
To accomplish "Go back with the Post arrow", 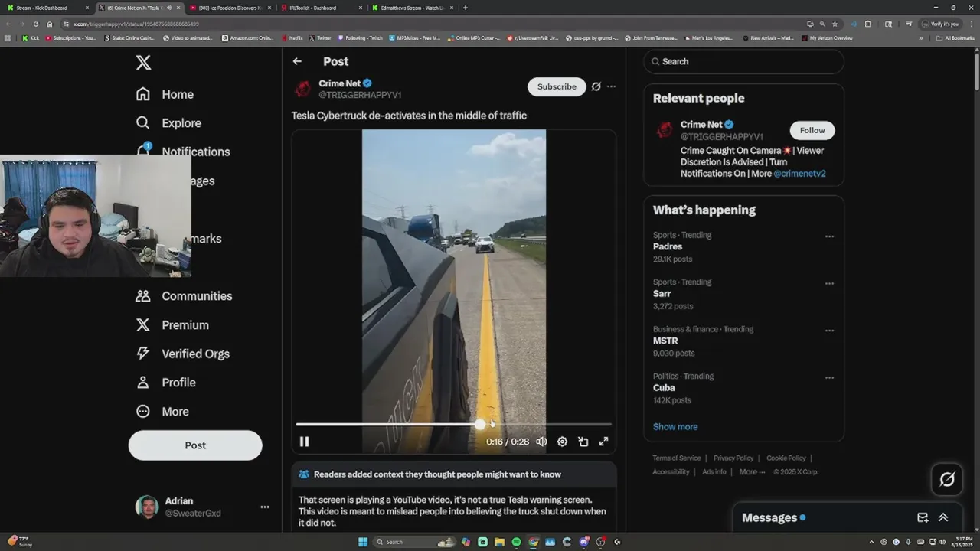I will pyautogui.click(x=297, y=61).
